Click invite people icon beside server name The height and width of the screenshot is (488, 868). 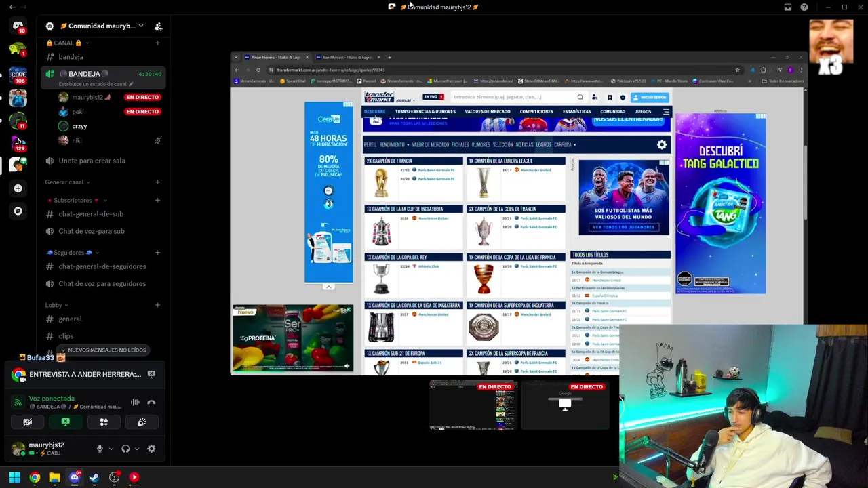coord(158,26)
